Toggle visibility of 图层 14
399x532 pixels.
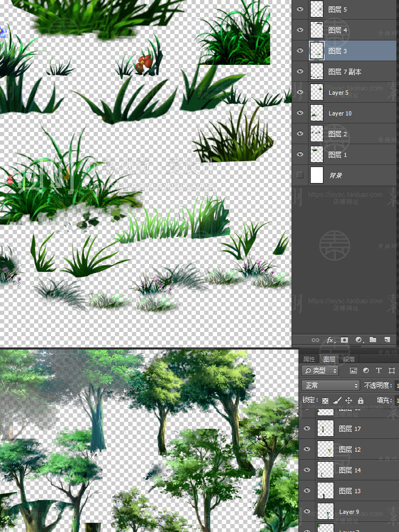(x=307, y=470)
